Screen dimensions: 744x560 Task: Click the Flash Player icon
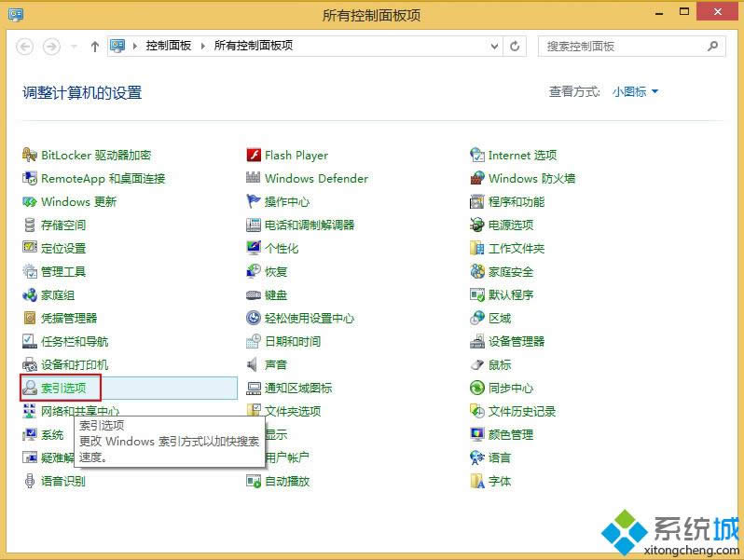(x=254, y=155)
